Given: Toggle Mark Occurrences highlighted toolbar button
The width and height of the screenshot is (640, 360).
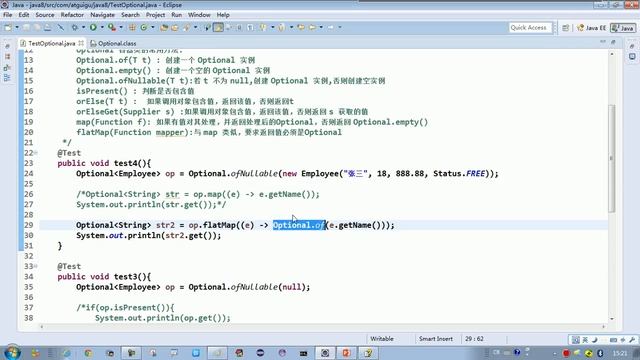Looking at the screenshot, I should (218, 27).
